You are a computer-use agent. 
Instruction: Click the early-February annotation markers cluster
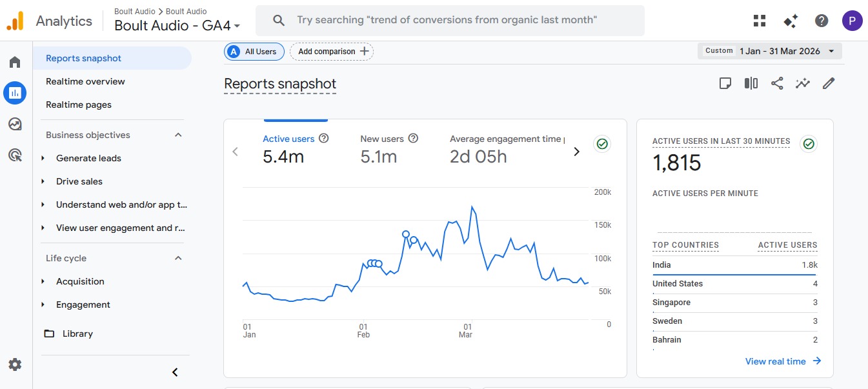tap(375, 263)
